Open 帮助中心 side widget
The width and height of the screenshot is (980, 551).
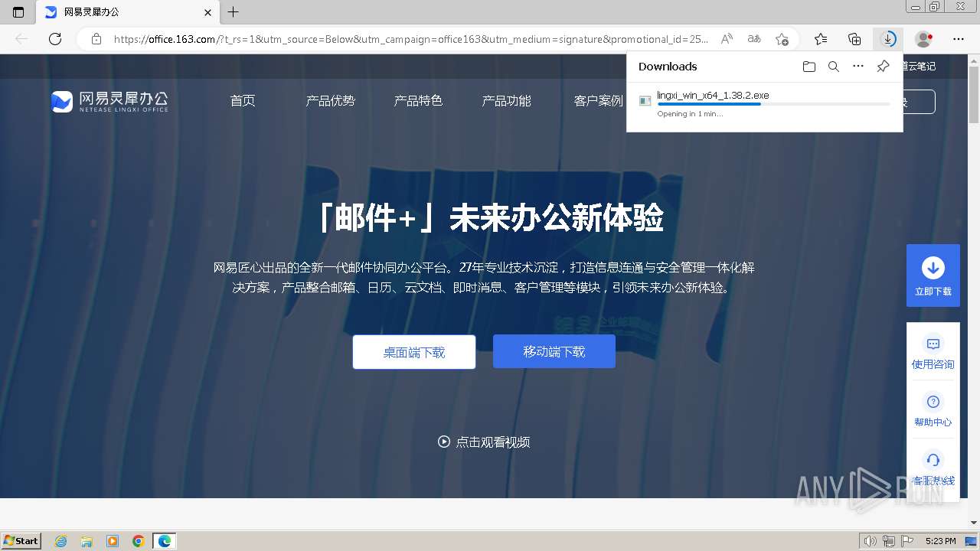pos(933,409)
